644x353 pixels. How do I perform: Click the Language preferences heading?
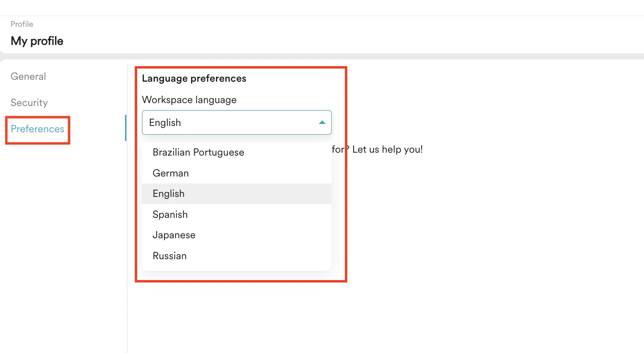click(194, 78)
